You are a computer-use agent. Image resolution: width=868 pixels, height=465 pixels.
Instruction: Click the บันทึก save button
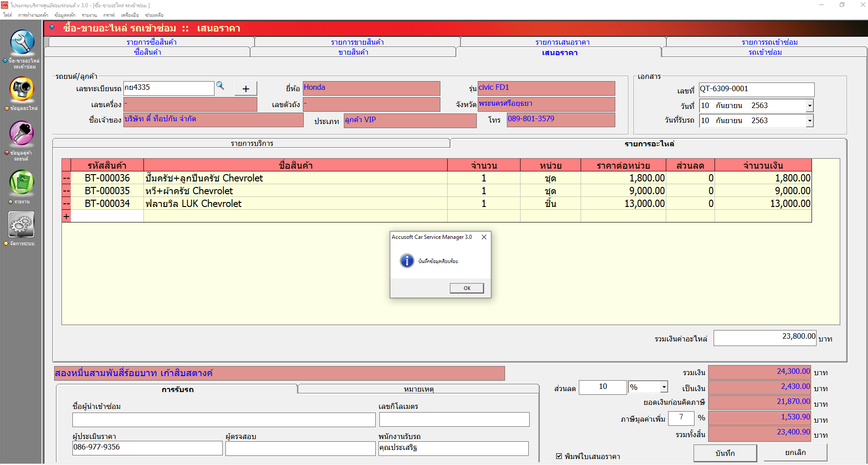click(x=725, y=453)
